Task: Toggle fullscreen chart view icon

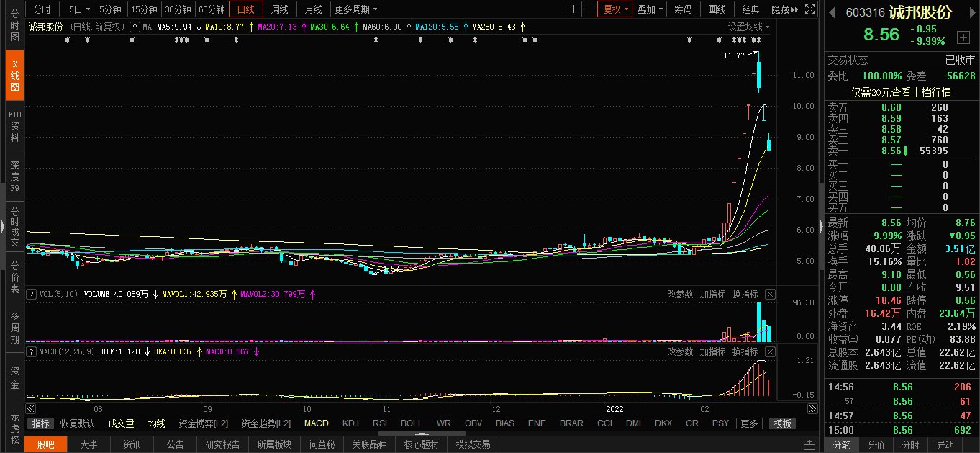Action: coord(810,9)
